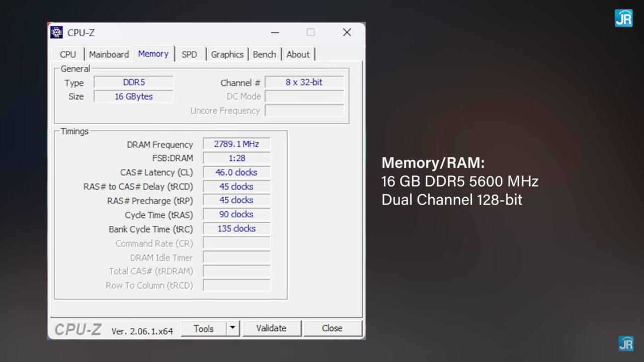Click the CPU-Z app icon in title bar
644x362 pixels.
tap(57, 32)
